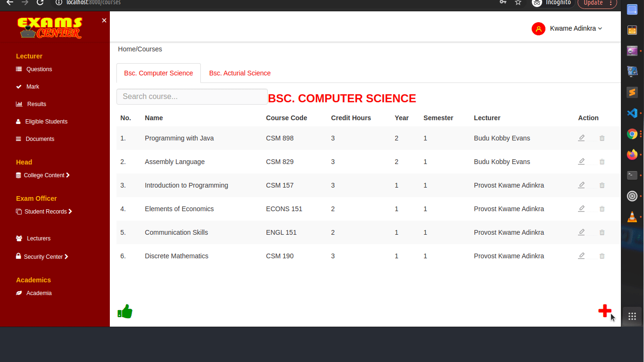644x362 pixels.
Task: Expand the Student Records menu
Action: click(44, 212)
